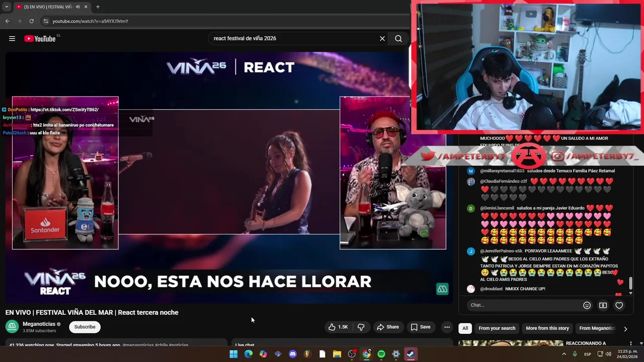Open Steam from the taskbar
The height and width of the screenshot is (362, 644).
(411, 354)
